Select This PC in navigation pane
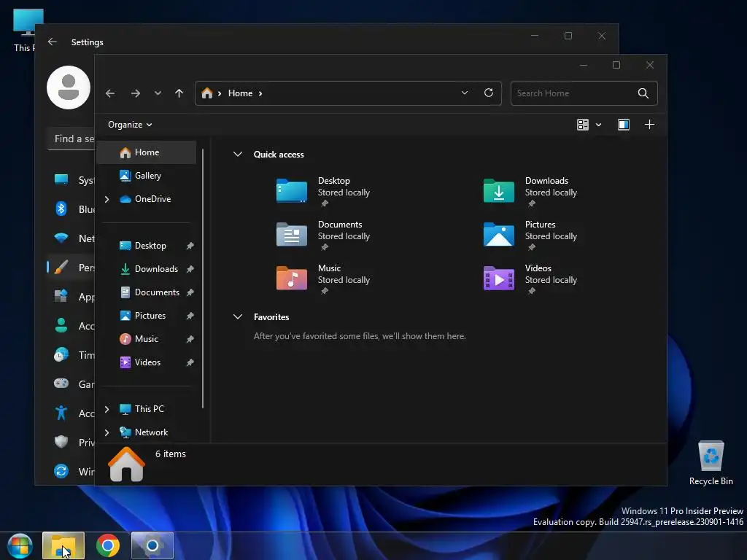This screenshot has height=560, width=747. pos(147,409)
